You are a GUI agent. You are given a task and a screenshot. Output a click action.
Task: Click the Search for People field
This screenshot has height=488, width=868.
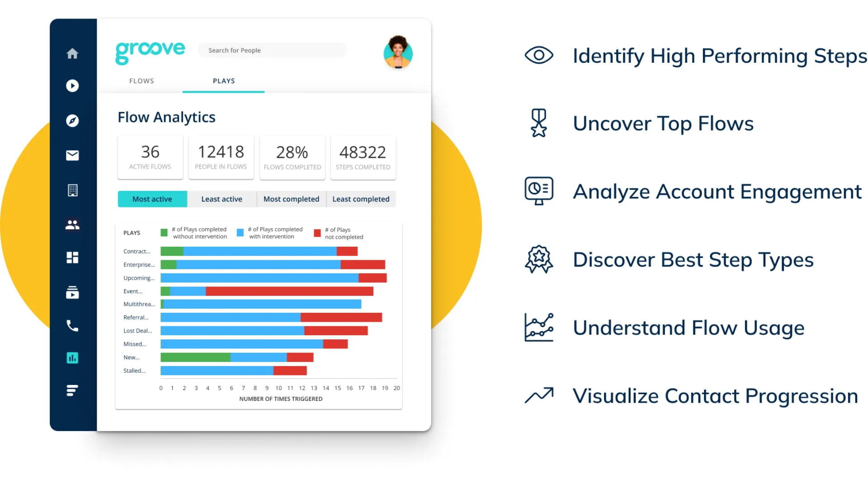272,50
